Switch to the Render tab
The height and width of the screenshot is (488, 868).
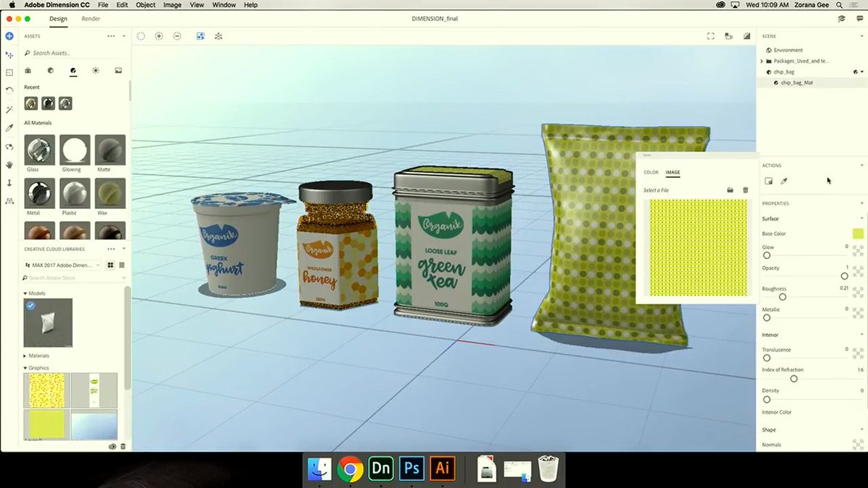(91, 18)
